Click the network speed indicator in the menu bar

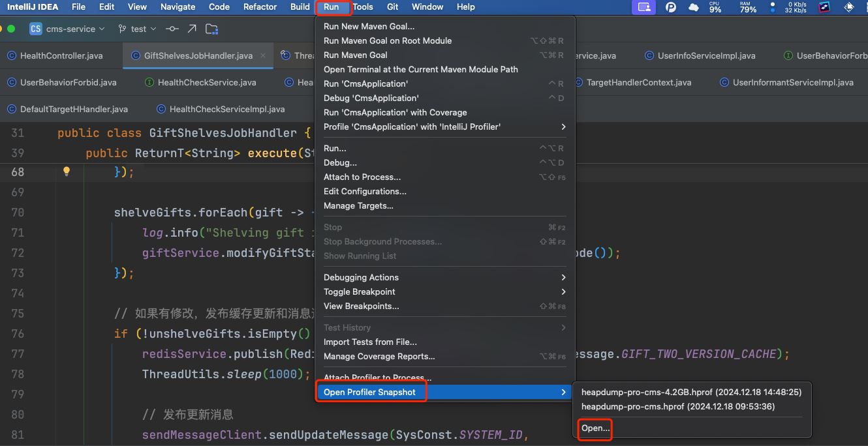click(795, 7)
